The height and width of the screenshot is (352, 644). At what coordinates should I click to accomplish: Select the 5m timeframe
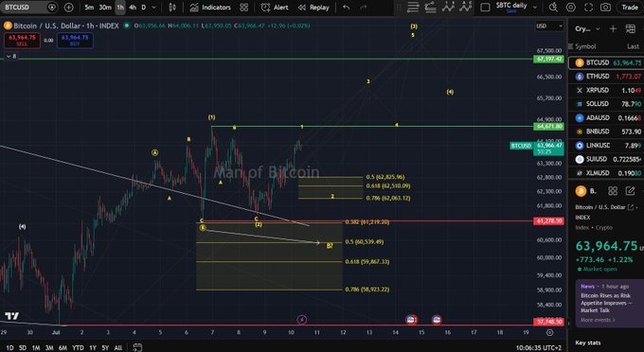(x=89, y=8)
